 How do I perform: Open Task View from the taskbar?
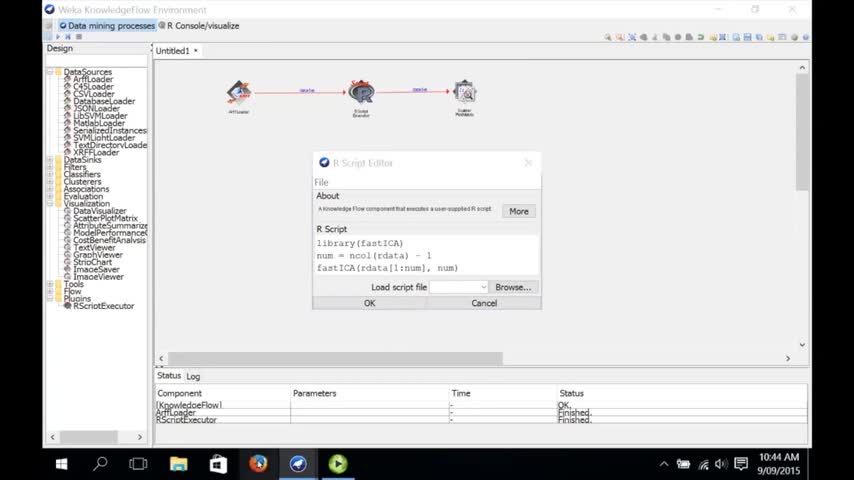point(138,464)
